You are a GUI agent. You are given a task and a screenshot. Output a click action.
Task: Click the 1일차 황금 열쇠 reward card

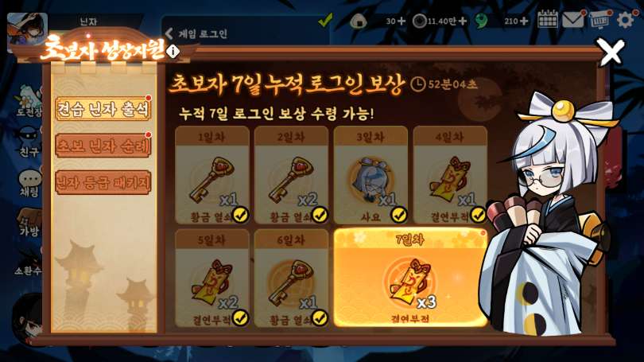click(x=212, y=175)
